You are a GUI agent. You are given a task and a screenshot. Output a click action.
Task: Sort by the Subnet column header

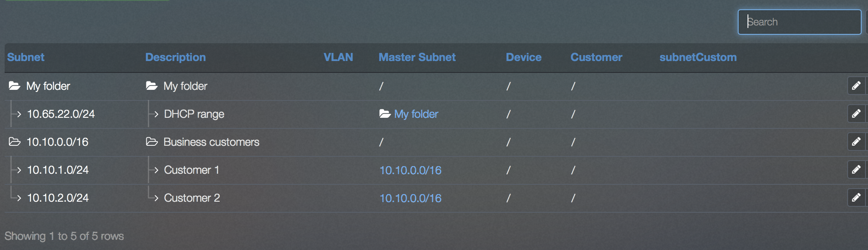tap(25, 57)
